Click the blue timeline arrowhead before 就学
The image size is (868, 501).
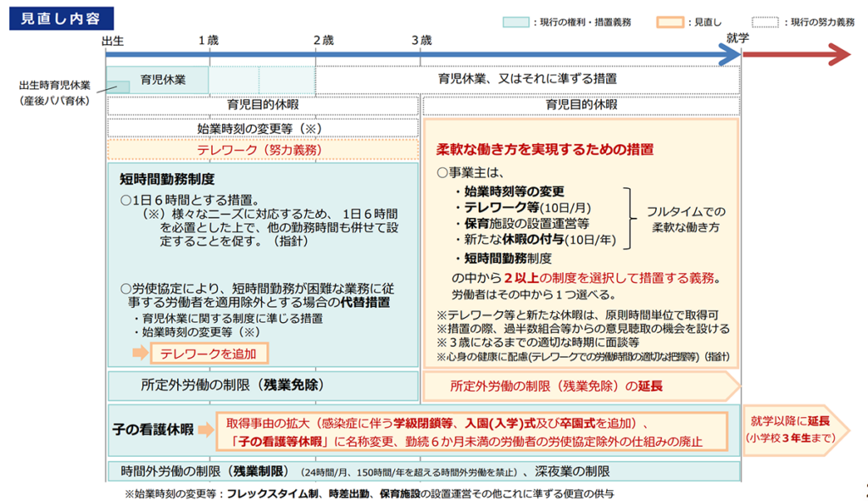tap(729, 56)
